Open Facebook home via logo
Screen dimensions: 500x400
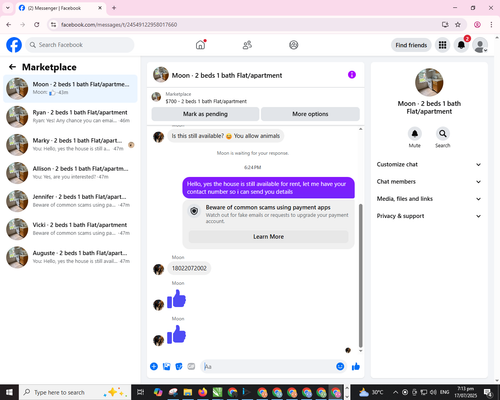tap(14, 45)
